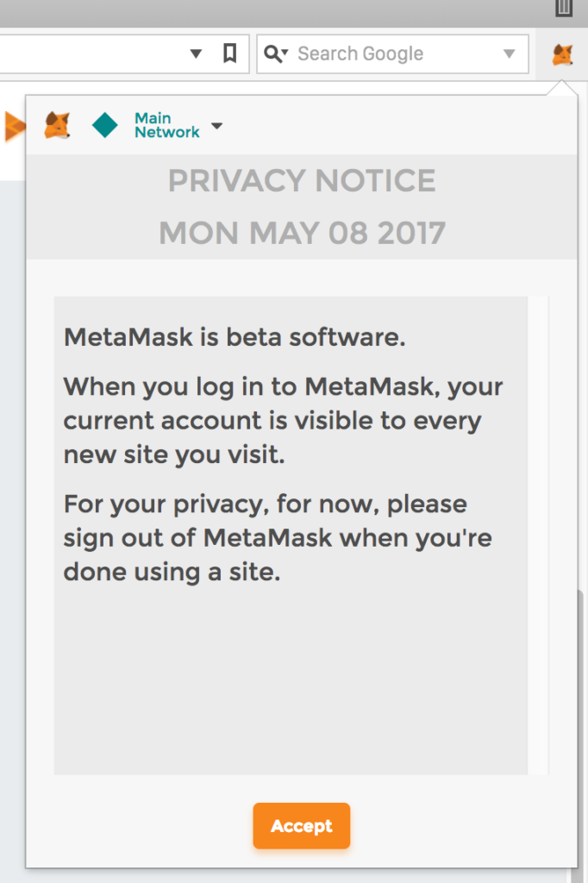
Task: Open the closed tabs trash icon
Action: tap(564, 9)
